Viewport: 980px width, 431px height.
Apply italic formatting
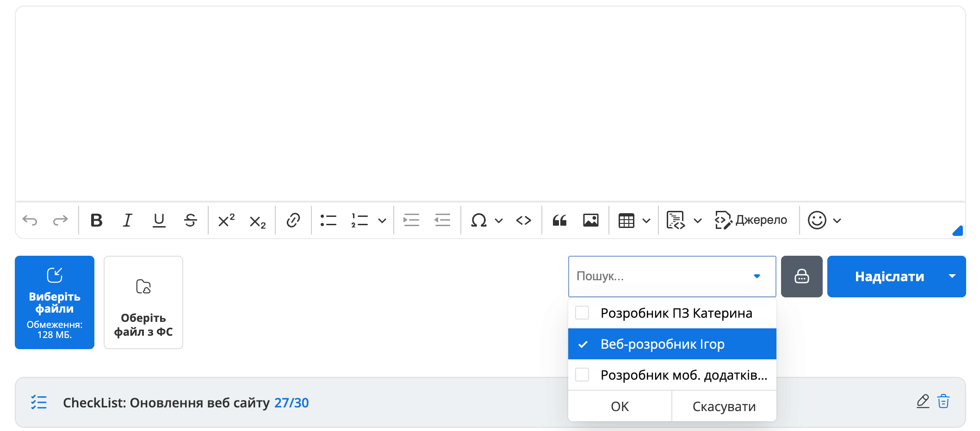tap(127, 221)
